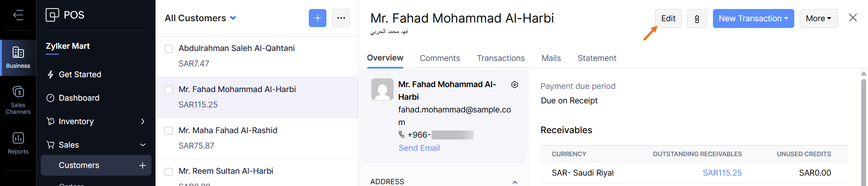
Task: Open the contact settings gear icon
Action: click(x=514, y=85)
